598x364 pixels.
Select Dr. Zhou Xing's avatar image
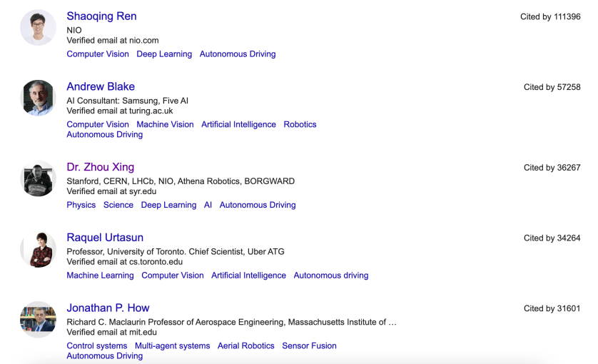pos(38,178)
